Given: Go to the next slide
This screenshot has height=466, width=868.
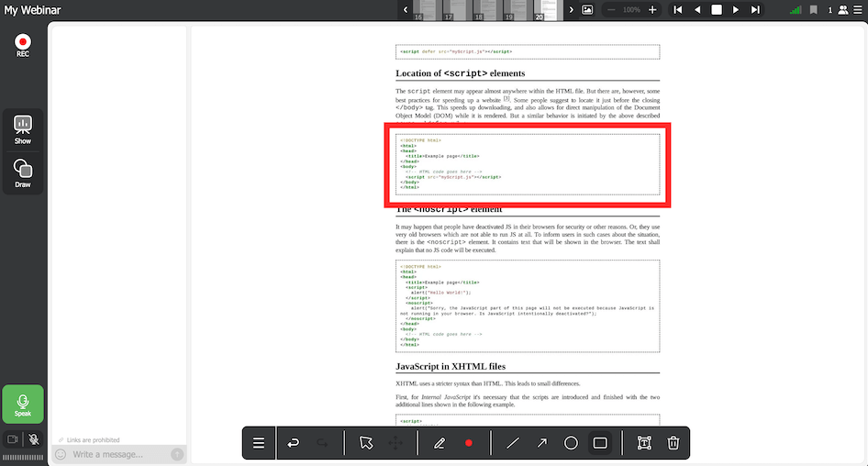Looking at the screenshot, I should coord(736,10).
